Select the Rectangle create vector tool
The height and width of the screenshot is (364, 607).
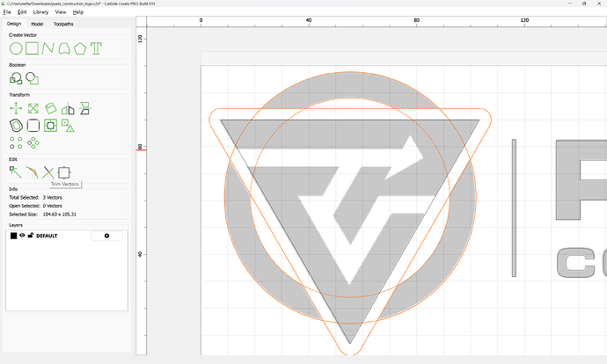point(33,48)
